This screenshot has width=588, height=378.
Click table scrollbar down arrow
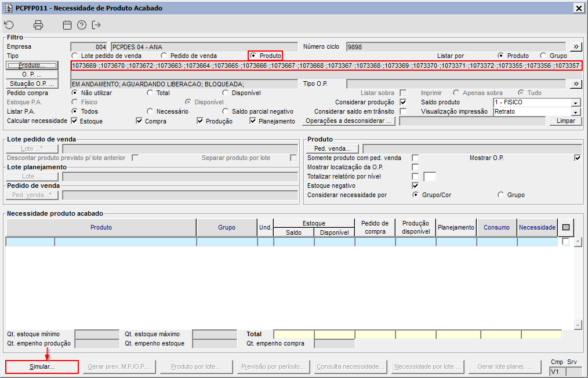(x=578, y=325)
